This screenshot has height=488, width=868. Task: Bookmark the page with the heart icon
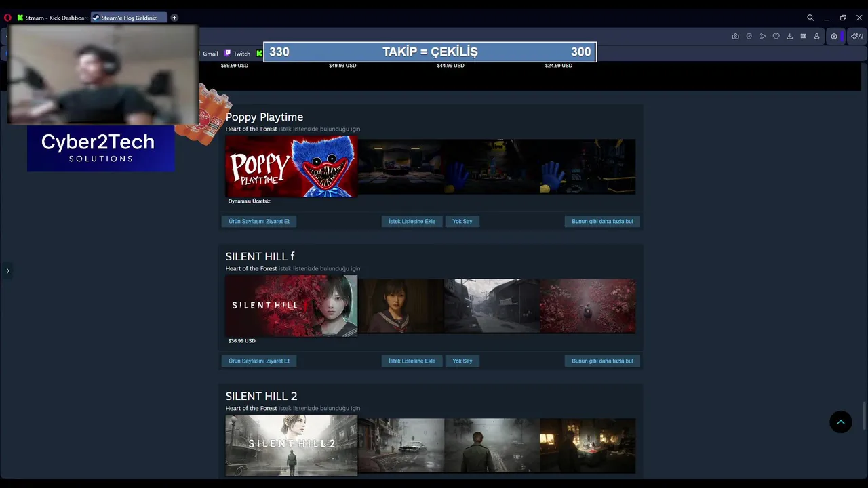pyautogui.click(x=776, y=36)
